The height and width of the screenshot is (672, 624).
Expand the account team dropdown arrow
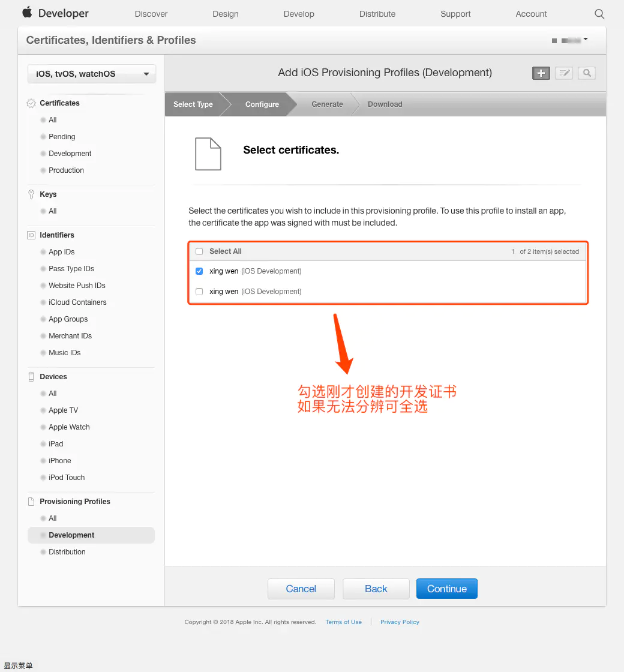click(x=586, y=40)
